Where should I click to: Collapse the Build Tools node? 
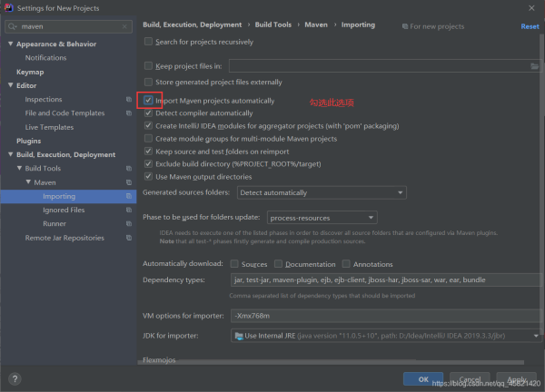tap(19, 168)
